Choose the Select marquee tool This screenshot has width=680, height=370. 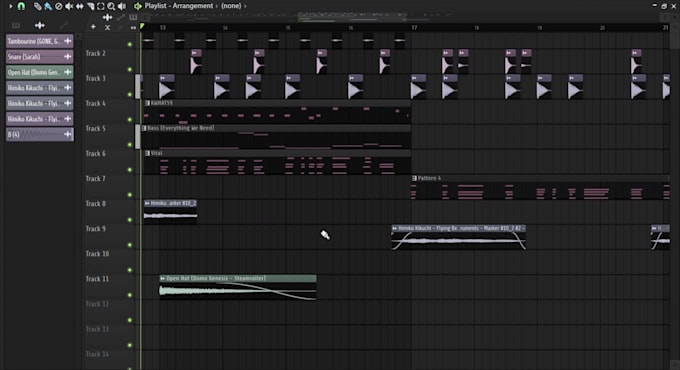coord(101,6)
